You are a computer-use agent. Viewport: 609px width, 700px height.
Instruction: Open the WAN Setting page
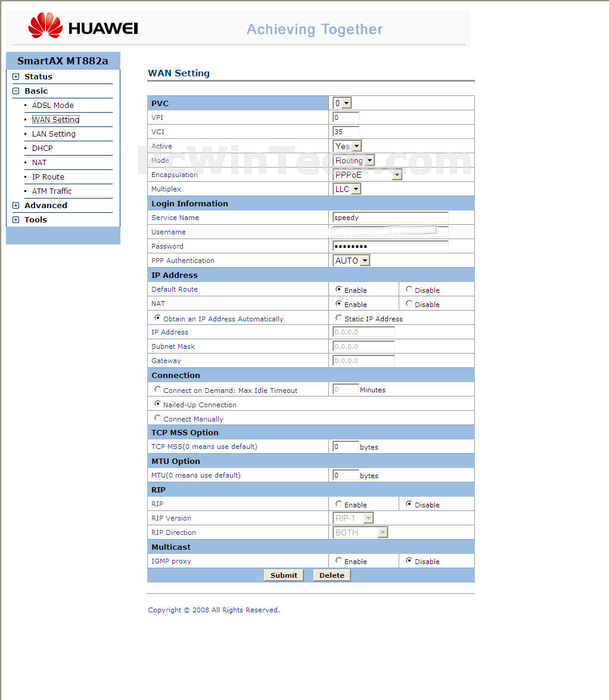56,120
